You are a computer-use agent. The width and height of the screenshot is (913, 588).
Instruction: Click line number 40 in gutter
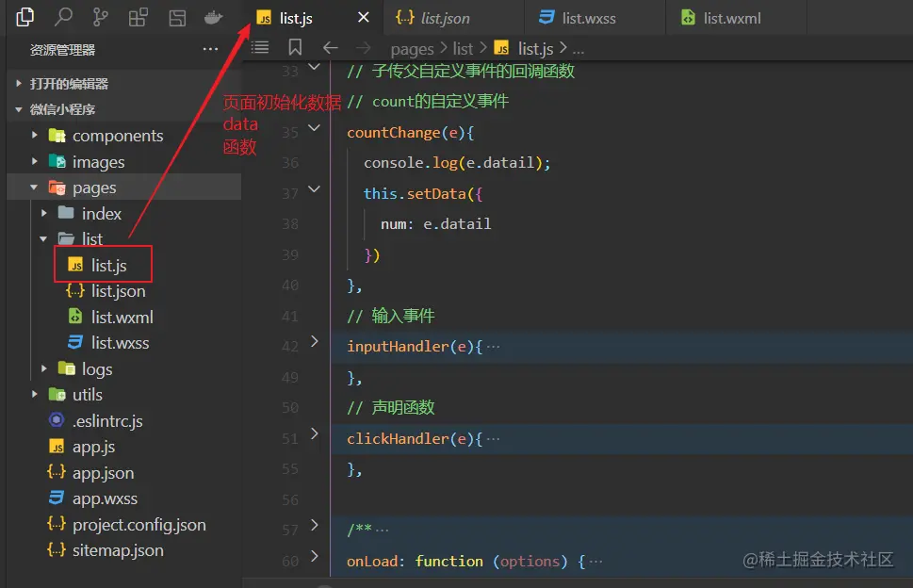tap(290, 286)
